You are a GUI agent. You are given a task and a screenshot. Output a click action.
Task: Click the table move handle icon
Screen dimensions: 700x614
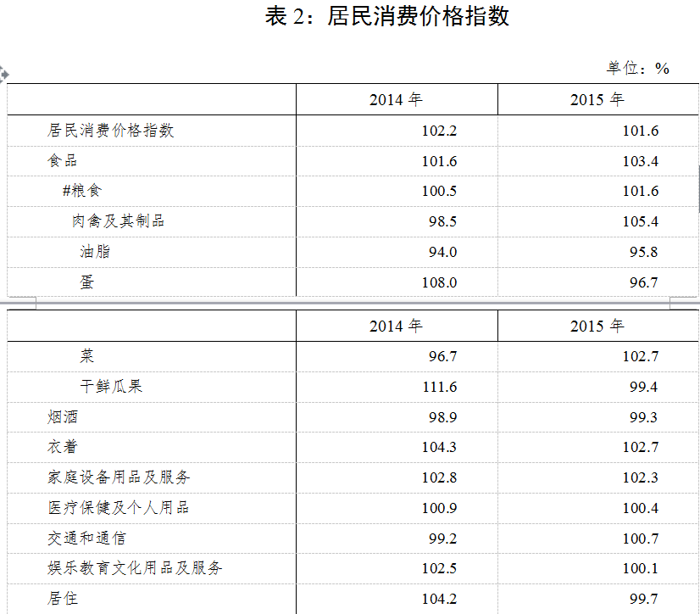click(3, 74)
